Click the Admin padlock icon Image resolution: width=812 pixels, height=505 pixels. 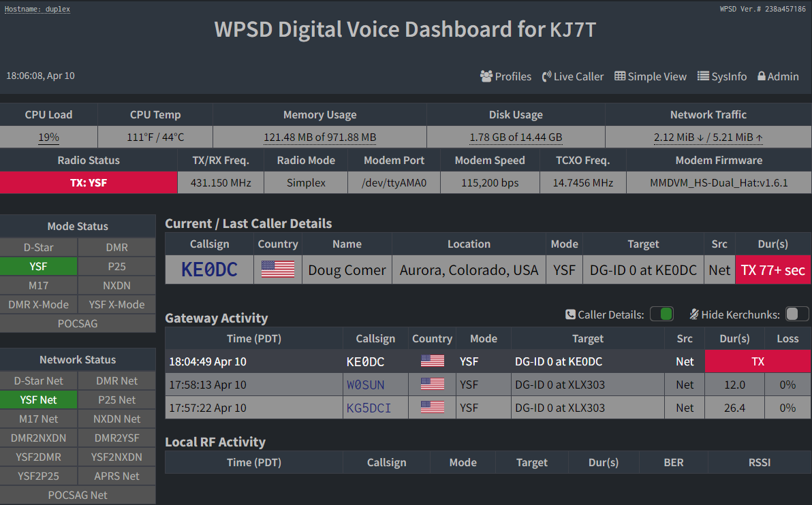[762, 76]
